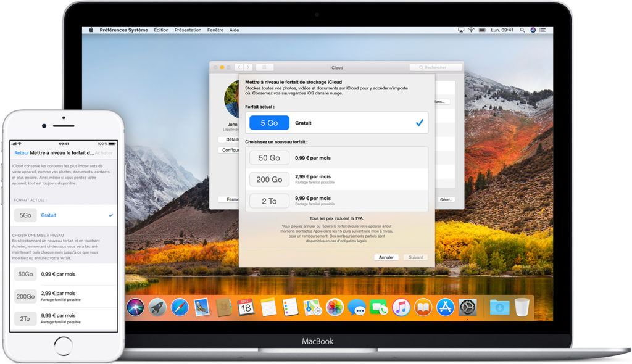Open the Apple menu
The height and width of the screenshot is (364, 632).
(91, 30)
